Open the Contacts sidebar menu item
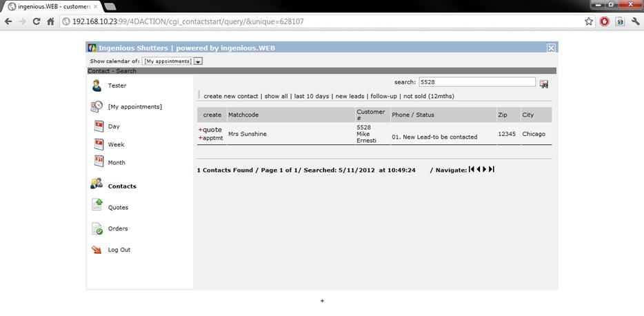 click(x=122, y=186)
